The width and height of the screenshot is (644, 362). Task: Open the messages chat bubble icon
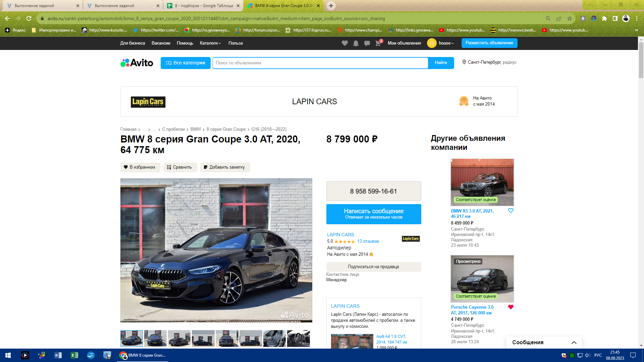pos(367,43)
